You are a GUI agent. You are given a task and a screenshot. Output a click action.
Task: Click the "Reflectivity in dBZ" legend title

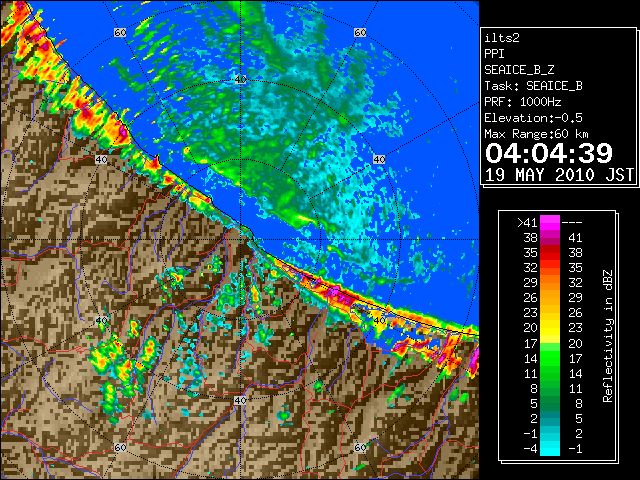pos(607,336)
